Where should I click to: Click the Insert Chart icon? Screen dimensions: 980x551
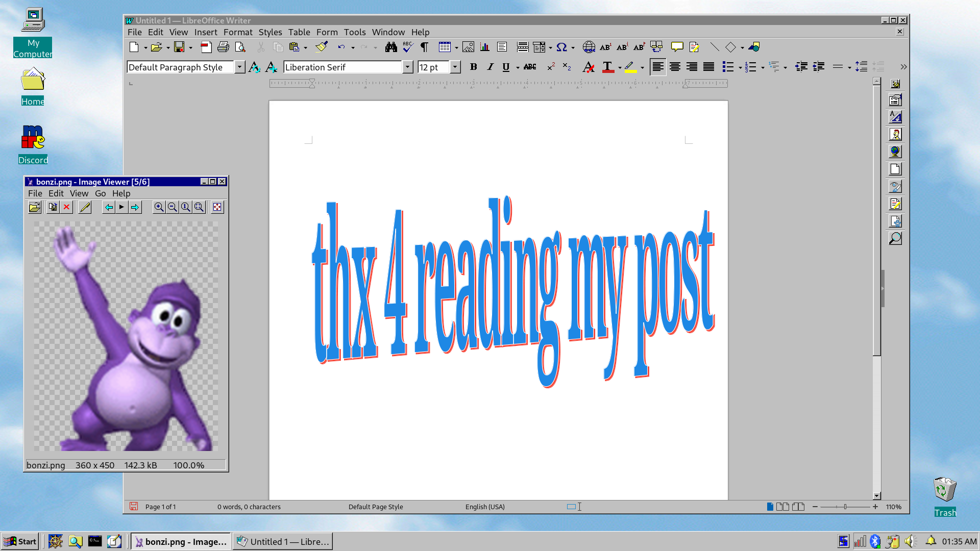pyautogui.click(x=485, y=47)
